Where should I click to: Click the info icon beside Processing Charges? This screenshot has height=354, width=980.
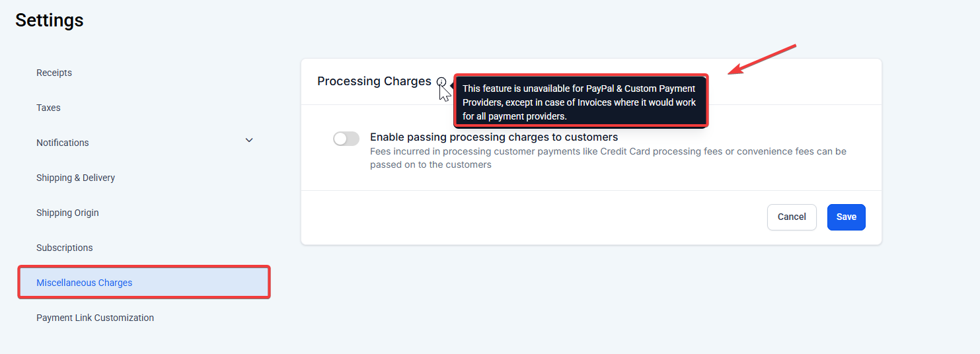(x=441, y=82)
